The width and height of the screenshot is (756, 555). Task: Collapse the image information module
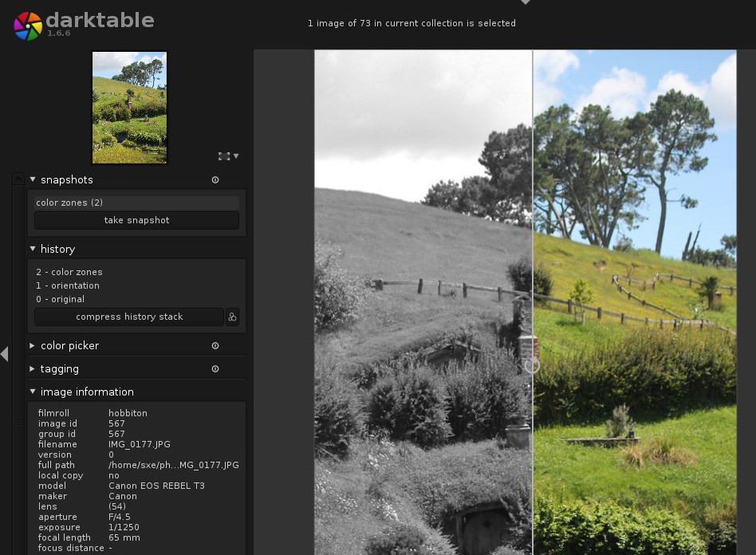[x=33, y=392]
